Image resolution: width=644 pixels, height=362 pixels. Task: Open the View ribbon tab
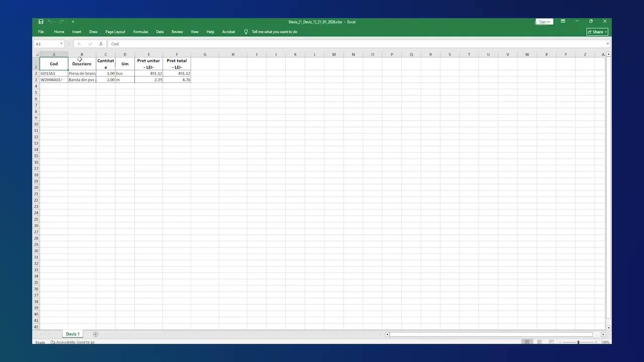click(194, 32)
